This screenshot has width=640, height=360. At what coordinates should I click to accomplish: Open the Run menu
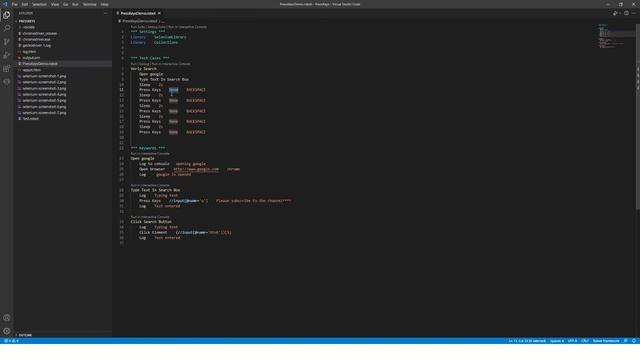tap(75, 4)
